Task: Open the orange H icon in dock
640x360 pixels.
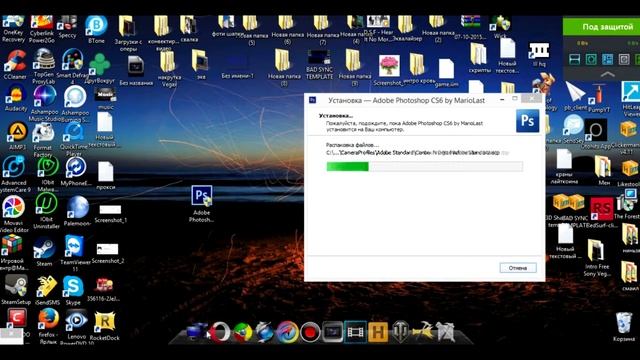Action: point(378,332)
